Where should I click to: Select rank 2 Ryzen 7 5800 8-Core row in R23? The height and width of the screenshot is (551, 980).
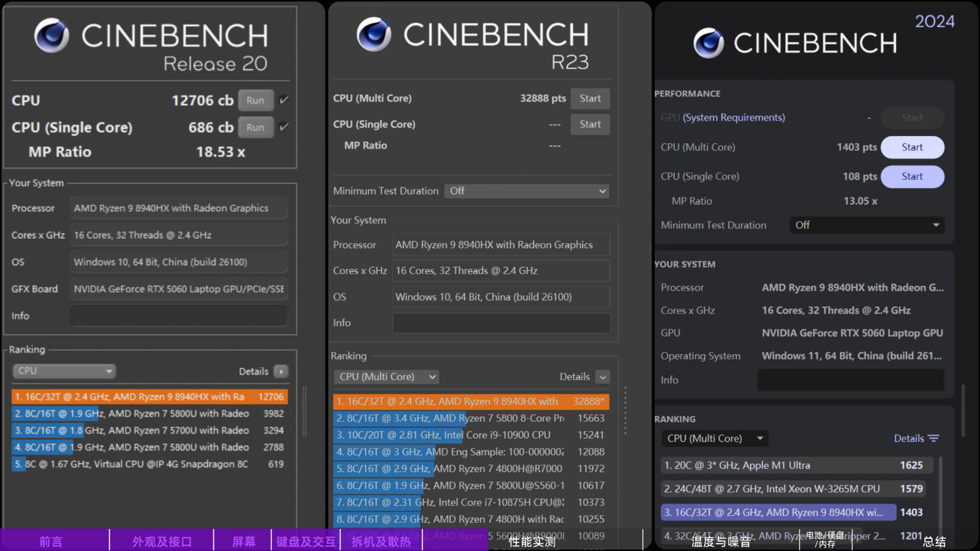pos(471,418)
